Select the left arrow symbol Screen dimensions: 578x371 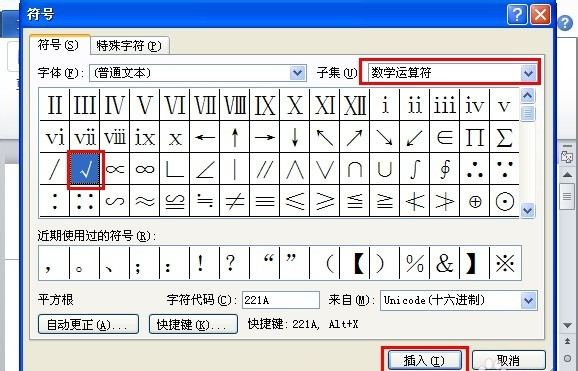[205, 137]
